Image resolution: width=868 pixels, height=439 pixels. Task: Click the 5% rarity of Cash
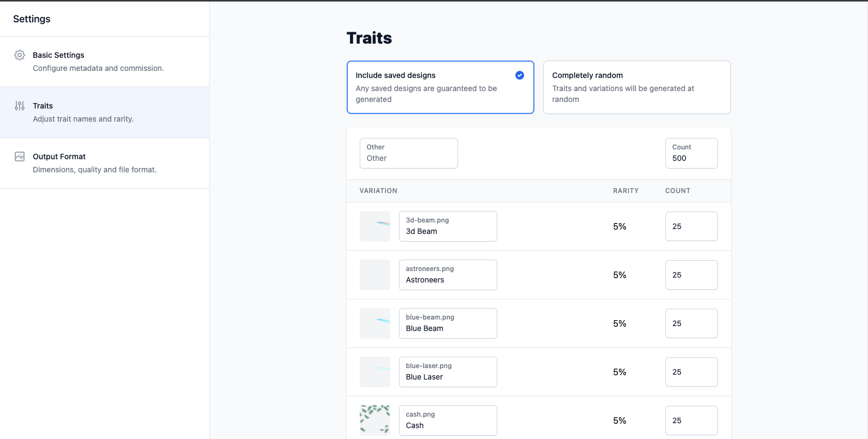tap(620, 420)
